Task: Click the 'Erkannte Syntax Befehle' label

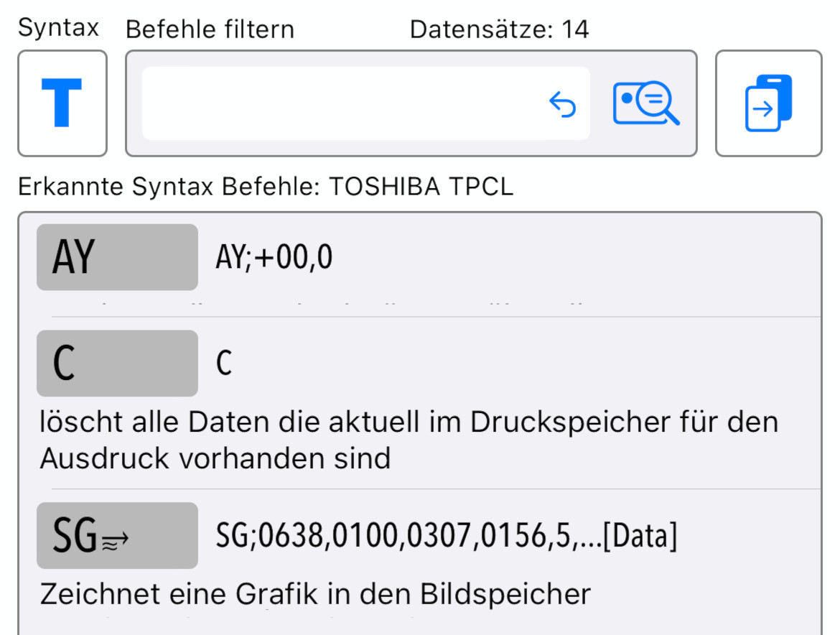Action: [168, 187]
